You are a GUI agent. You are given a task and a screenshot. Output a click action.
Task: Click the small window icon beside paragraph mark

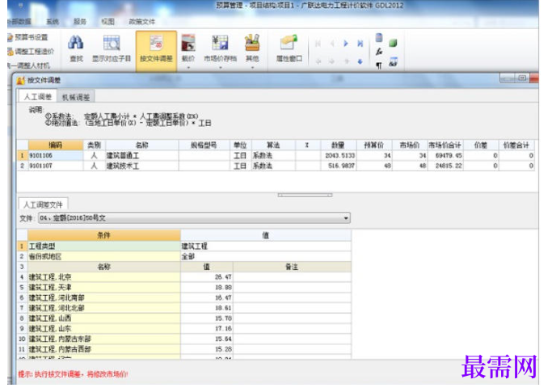[x=393, y=62]
